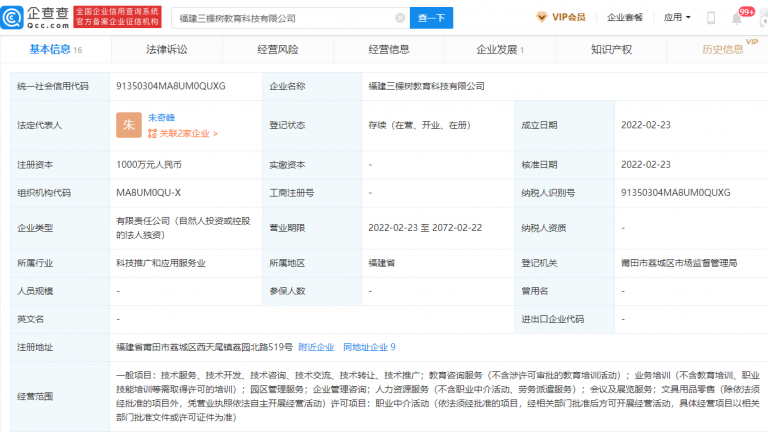Screen dimensions: 768x432
Task: Clear the search box with the X icon
Action: [400, 18]
